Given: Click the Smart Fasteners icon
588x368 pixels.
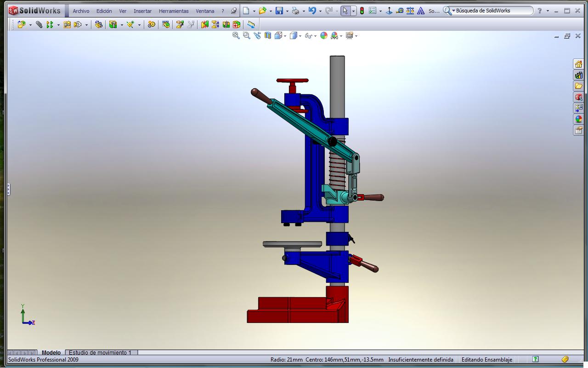Looking at the screenshot, I should [x=67, y=25].
